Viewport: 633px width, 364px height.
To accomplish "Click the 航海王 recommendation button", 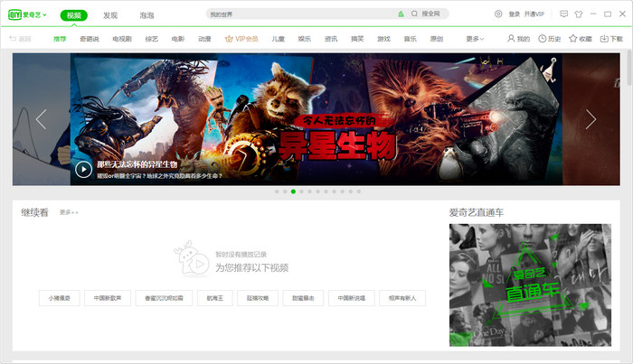I will (215, 298).
